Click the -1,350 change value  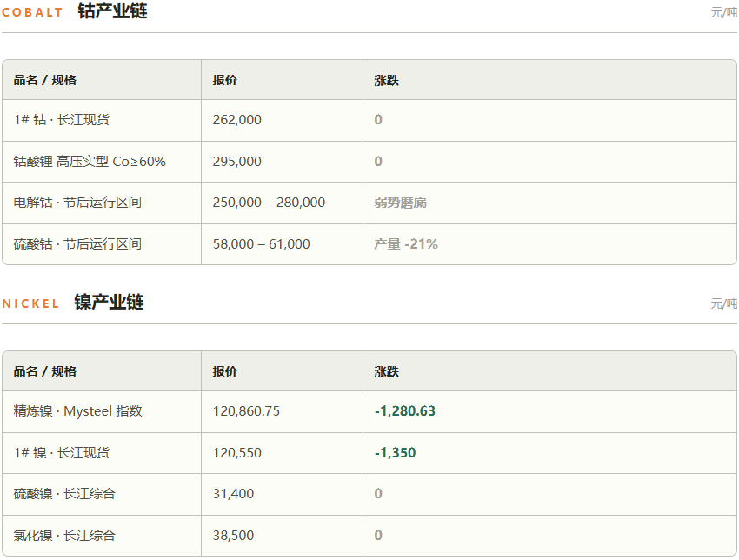pos(395,453)
